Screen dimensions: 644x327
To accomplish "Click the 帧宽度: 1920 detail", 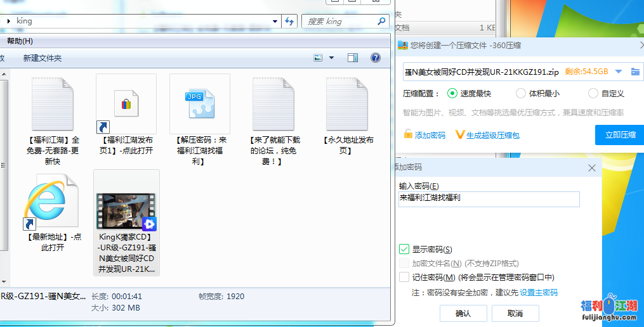I will click(221, 296).
